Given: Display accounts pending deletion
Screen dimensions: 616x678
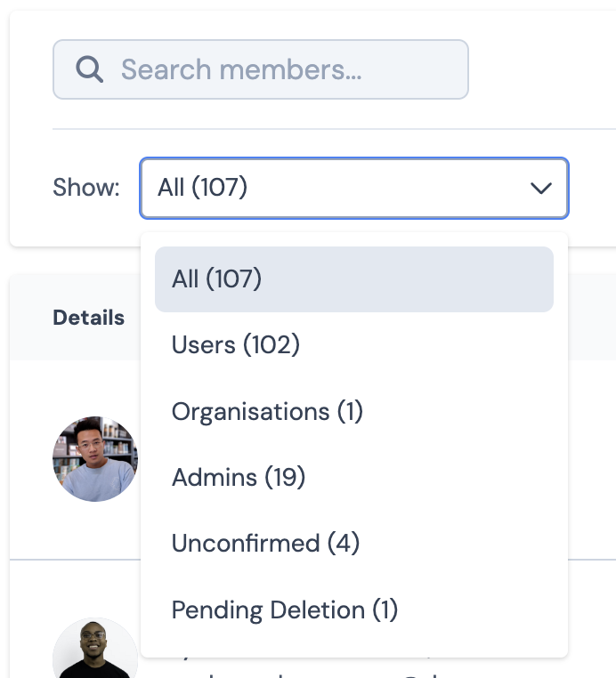Looking at the screenshot, I should [x=285, y=610].
